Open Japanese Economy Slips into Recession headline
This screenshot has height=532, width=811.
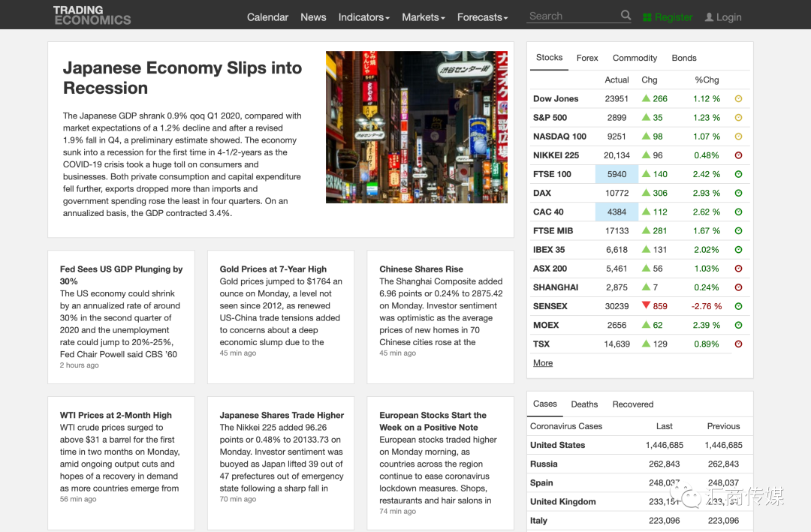tap(182, 77)
